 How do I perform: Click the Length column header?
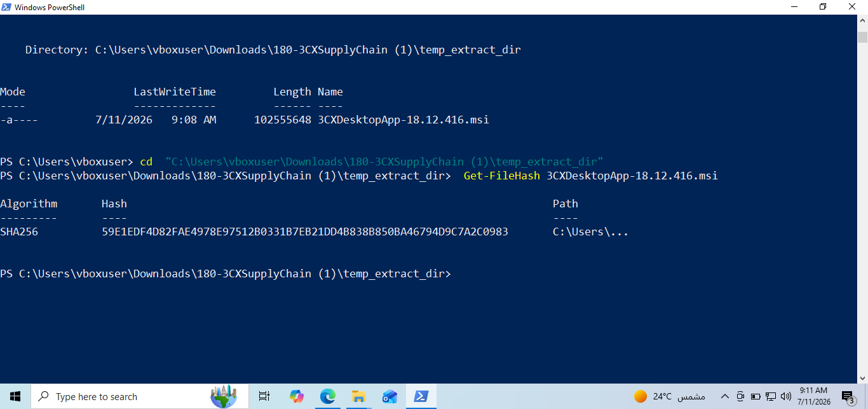point(292,92)
